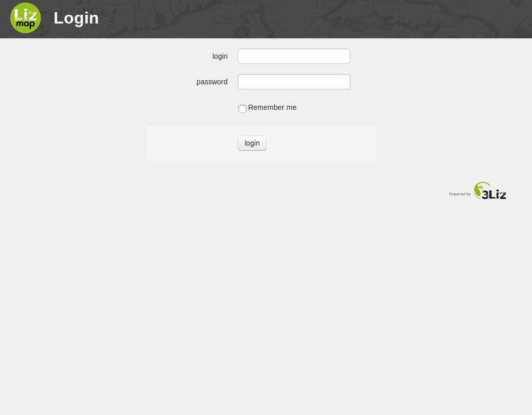
Task: Click the "Powered by" text
Action: 460,194
